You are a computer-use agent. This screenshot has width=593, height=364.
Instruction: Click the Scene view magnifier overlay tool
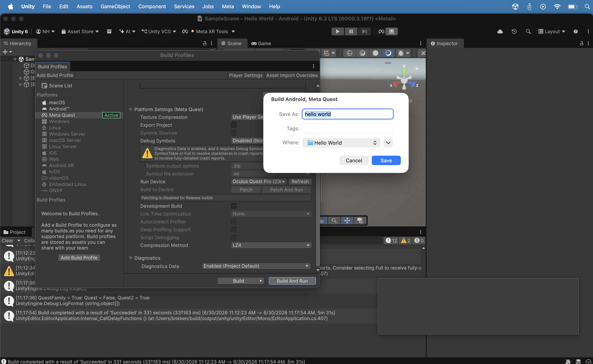pos(334,221)
